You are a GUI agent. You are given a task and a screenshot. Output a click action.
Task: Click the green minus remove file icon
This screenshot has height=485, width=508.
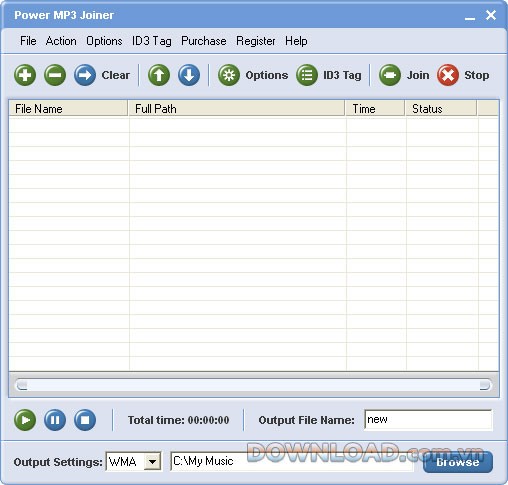[x=55, y=75]
